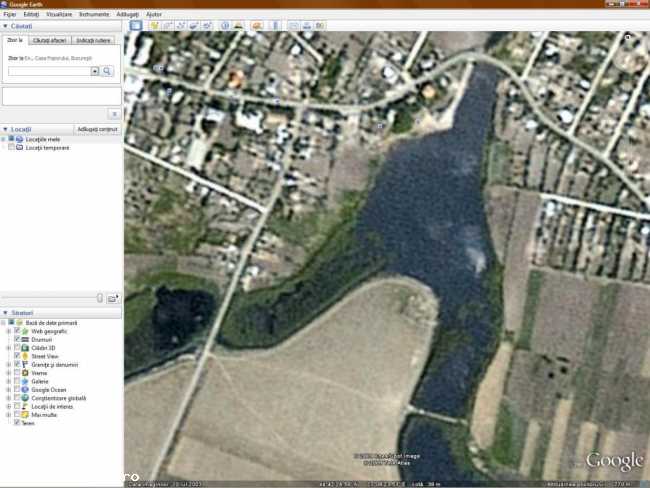
Task: Open the Instrumente menu
Action: (93, 15)
